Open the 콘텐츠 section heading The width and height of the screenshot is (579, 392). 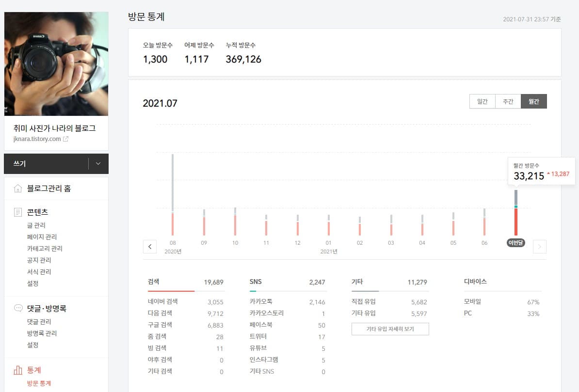[x=38, y=212]
